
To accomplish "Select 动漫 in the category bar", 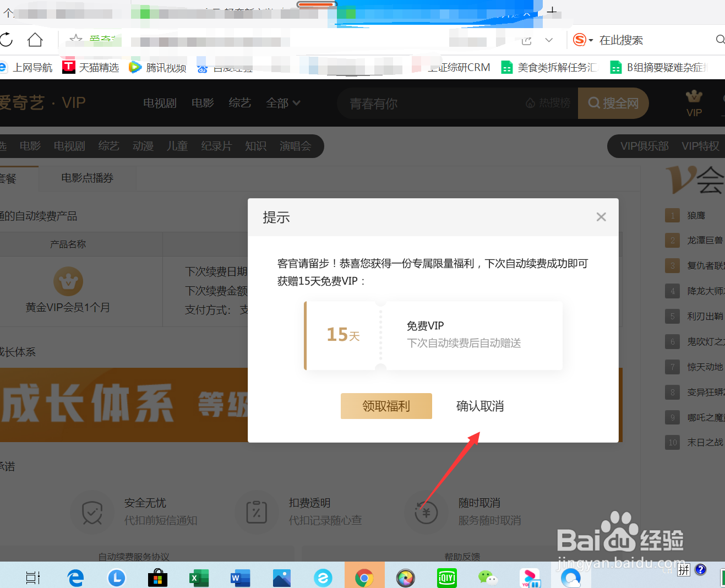I will [143, 146].
